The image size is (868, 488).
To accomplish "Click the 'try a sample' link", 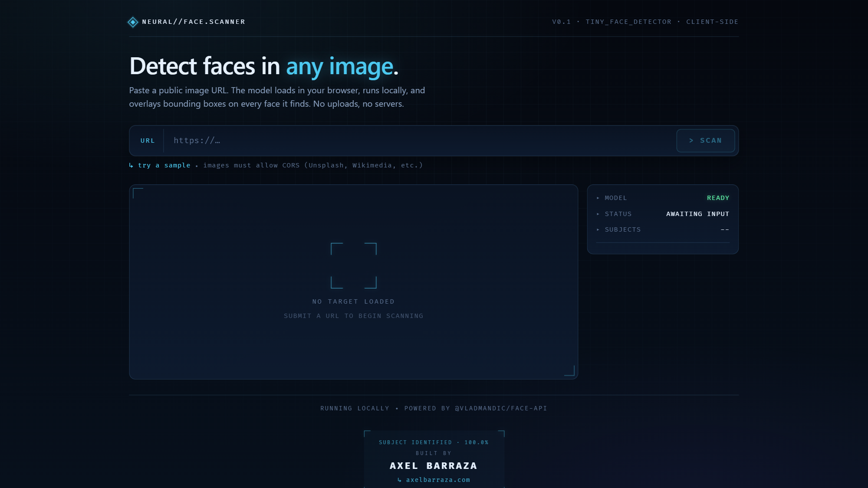I will coord(164,165).
